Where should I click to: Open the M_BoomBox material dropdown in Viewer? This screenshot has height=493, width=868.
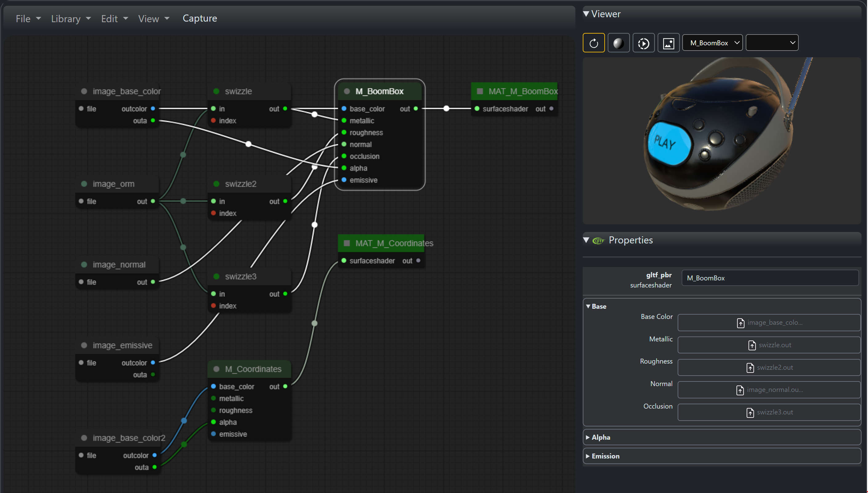point(712,43)
